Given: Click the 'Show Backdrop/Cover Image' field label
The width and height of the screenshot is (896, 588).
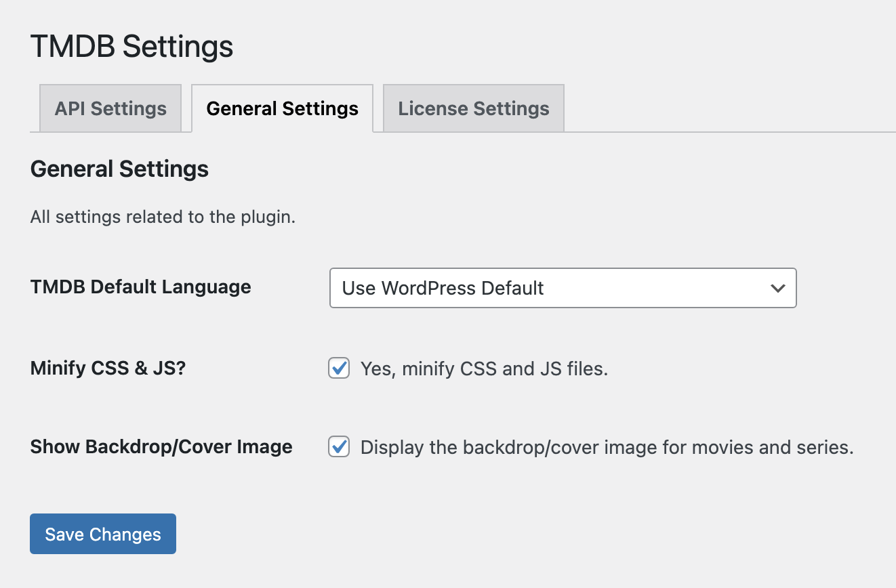Looking at the screenshot, I should 161,447.
